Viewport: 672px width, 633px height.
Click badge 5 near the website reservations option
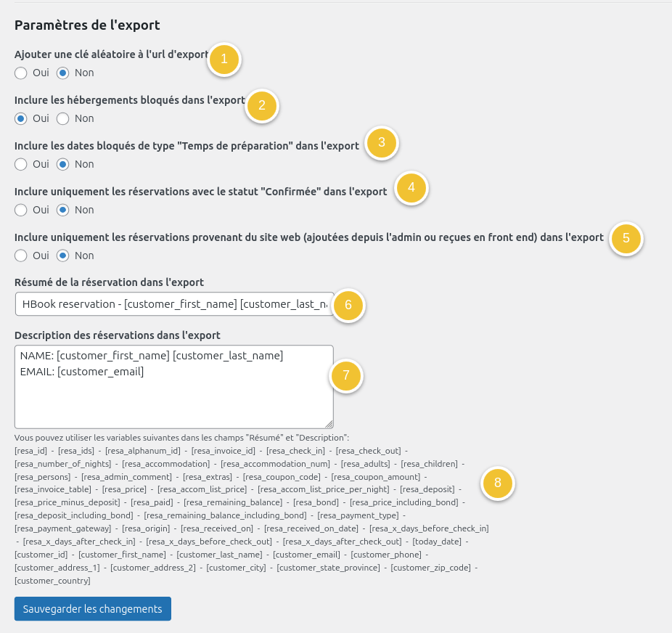click(x=626, y=239)
